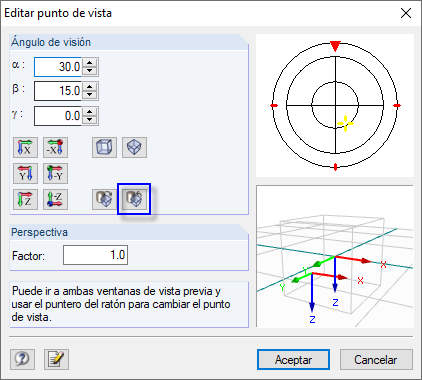The width and height of the screenshot is (422, 380).
Task: Close the Editar punto de vista dialog
Action: click(406, 13)
